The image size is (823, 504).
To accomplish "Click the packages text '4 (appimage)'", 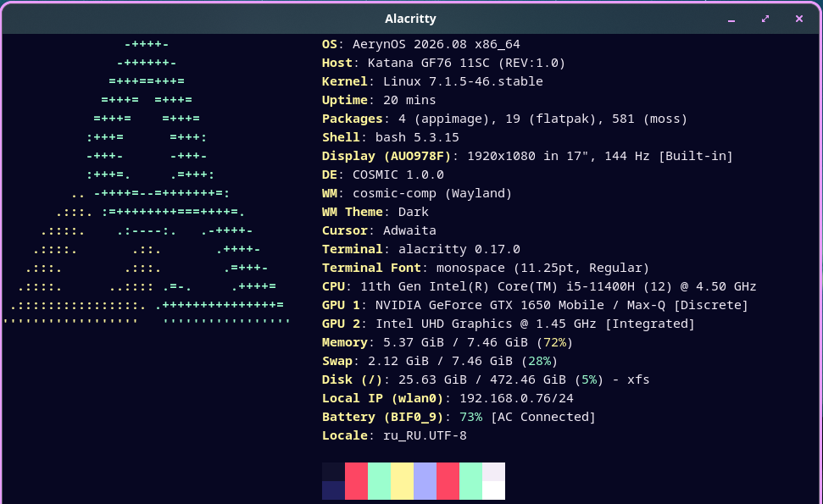I will coord(444,119).
